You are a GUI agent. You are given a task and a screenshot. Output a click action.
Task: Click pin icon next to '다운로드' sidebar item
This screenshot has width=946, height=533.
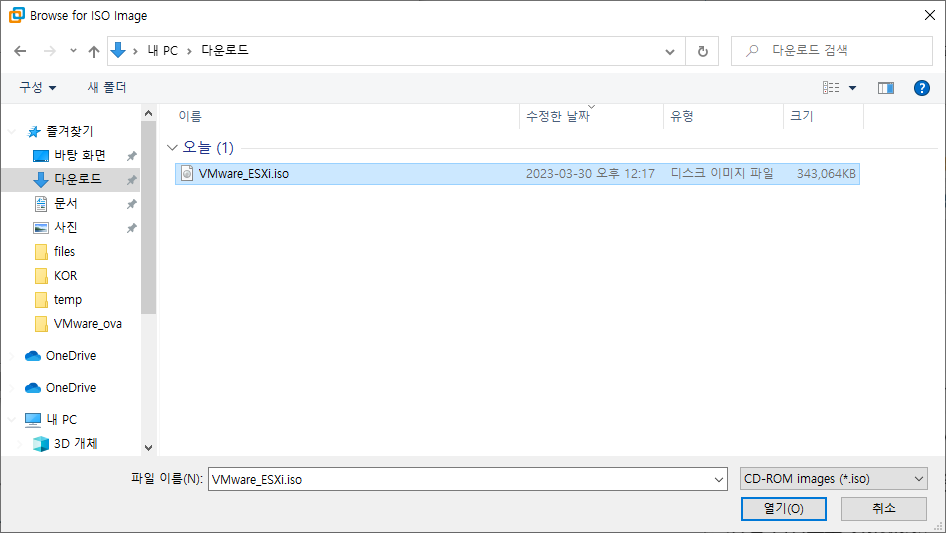(131, 180)
